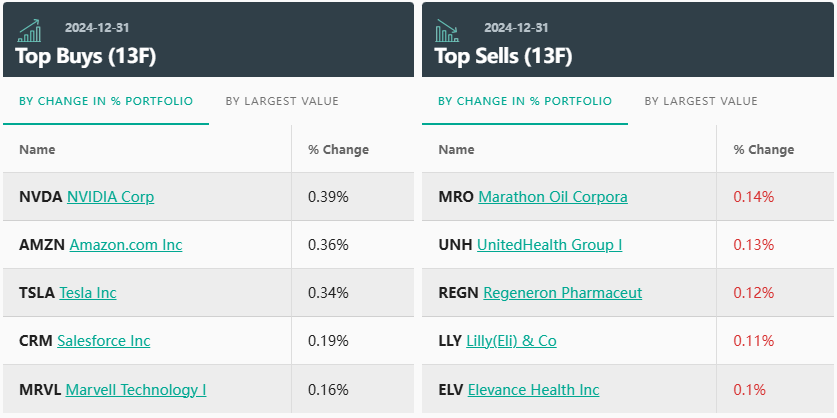Image resolution: width=837 pixels, height=418 pixels.
Task: Select Top Sells 'By Largest Value' tab
Action: [701, 101]
